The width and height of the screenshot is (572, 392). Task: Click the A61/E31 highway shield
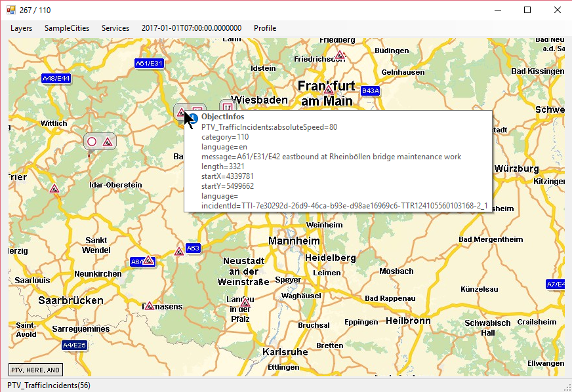149,64
